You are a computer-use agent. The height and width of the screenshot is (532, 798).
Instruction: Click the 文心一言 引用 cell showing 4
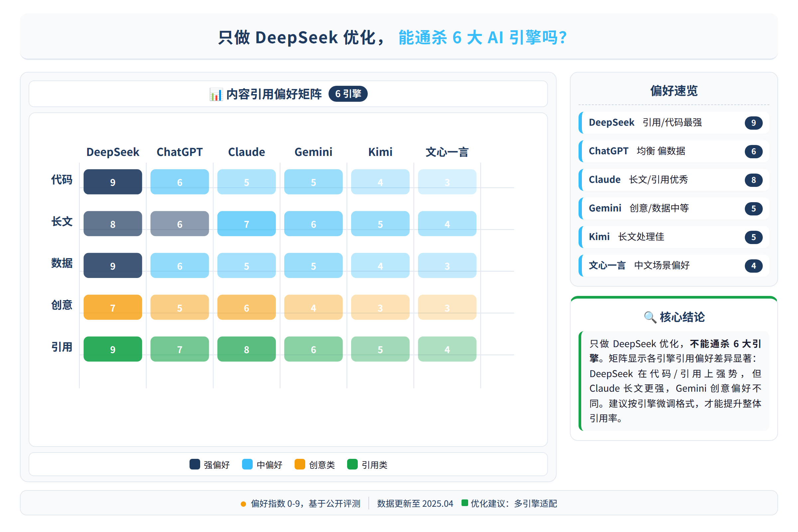447,349
